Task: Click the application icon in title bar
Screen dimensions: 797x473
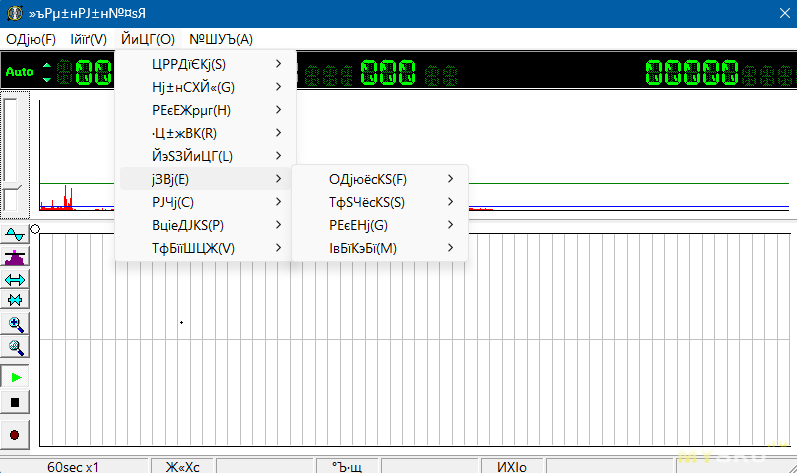Action: (x=15, y=13)
